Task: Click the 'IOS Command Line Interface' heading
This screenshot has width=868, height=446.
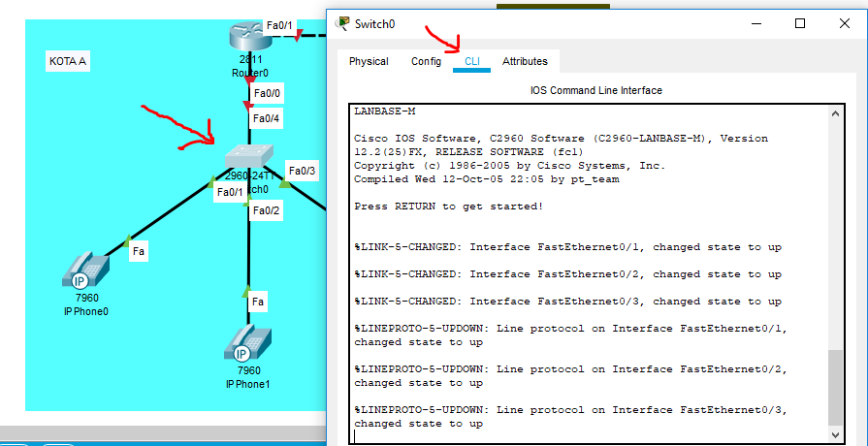Action: [596, 90]
